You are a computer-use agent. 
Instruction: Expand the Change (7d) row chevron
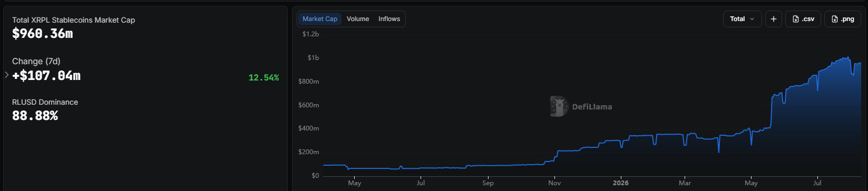click(x=7, y=75)
